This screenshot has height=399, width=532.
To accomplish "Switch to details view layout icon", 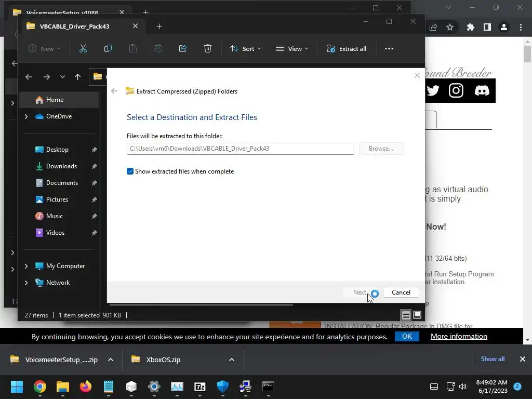I will click(x=406, y=315).
